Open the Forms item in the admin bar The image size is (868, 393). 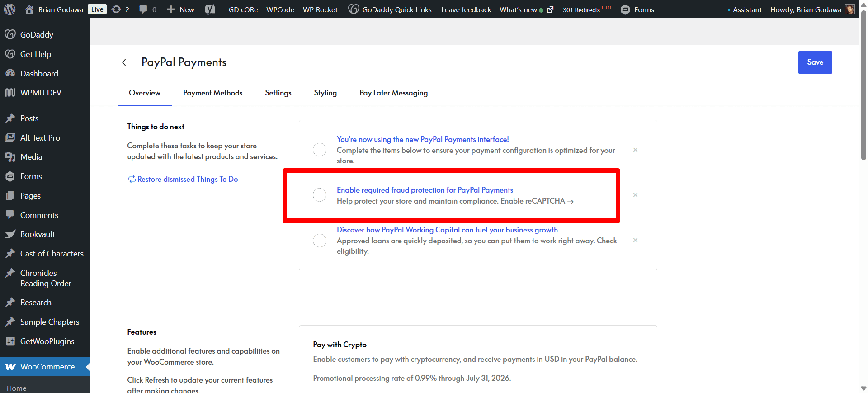637,9
